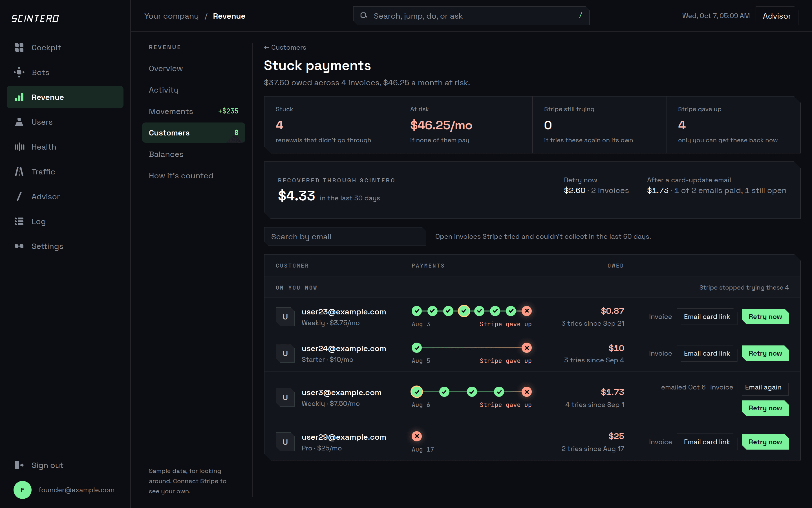Screen dimensions: 812x508
Task: Select the Revenue bar-chart icon
Action: click(x=19, y=97)
